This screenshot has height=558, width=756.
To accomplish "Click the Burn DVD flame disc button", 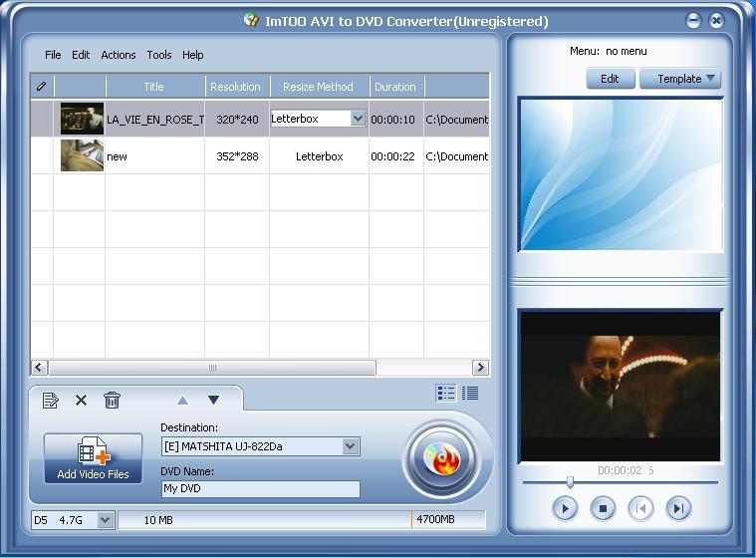I will point(441,457).
